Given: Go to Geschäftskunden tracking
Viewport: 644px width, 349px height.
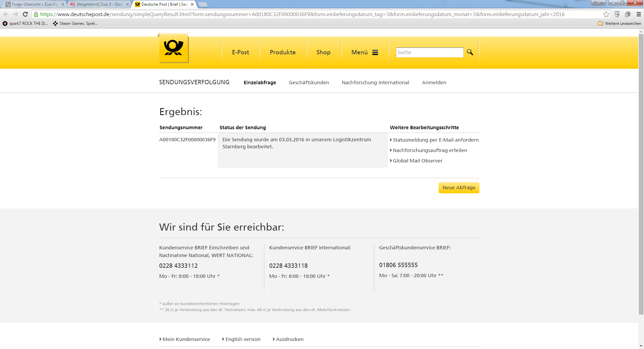Looking at the screenshot, I should (309, 83).
